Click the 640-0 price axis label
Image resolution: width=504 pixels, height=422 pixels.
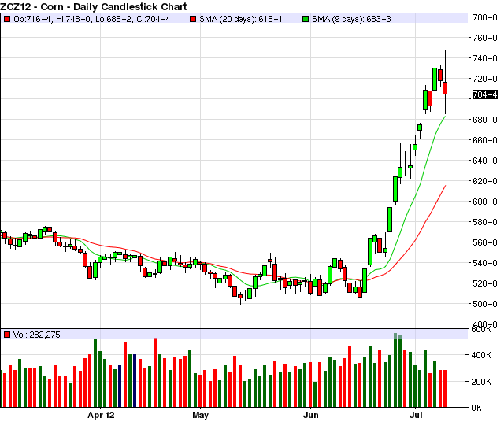pos(485,161)
